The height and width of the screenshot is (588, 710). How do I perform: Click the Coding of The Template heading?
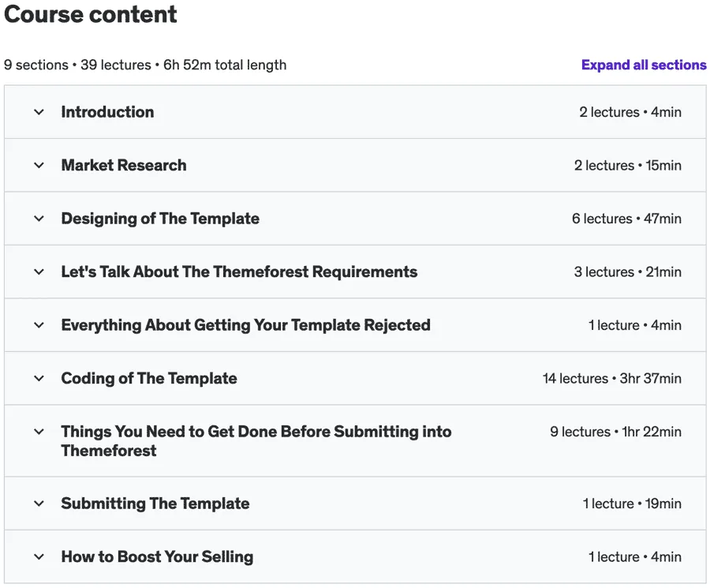pyautogui.click(x=149, y=378)
